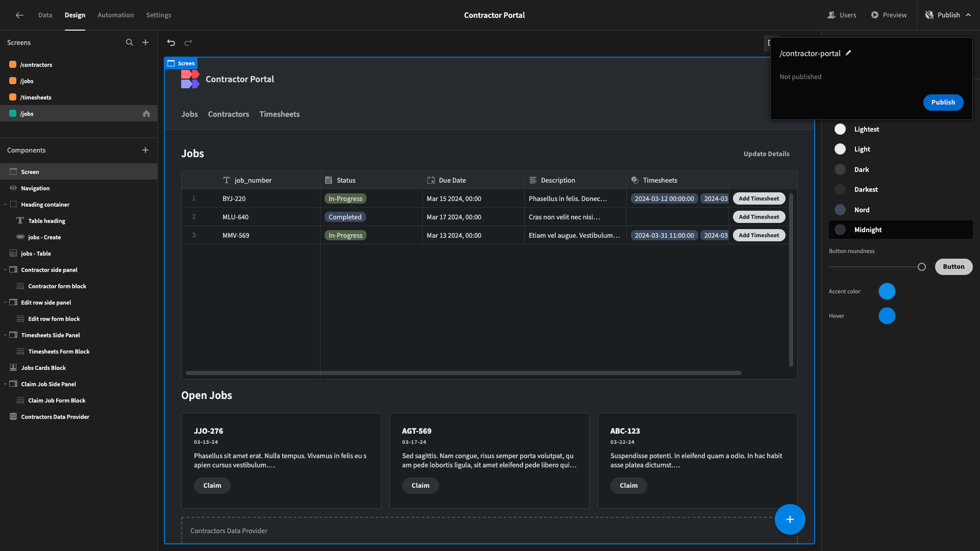The width and height of the screenshot is (980, 551).
Task: Choose the Lightest theme
Action: 900,130
